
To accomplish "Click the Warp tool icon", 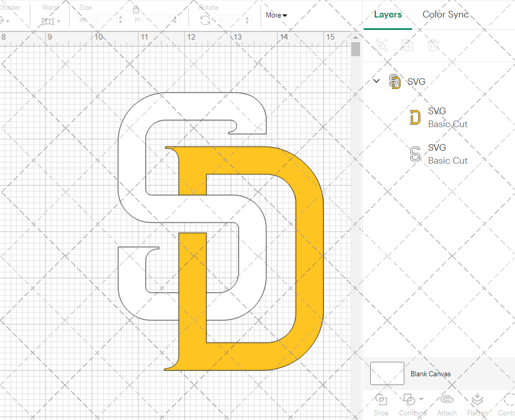I will click(48, 21).
